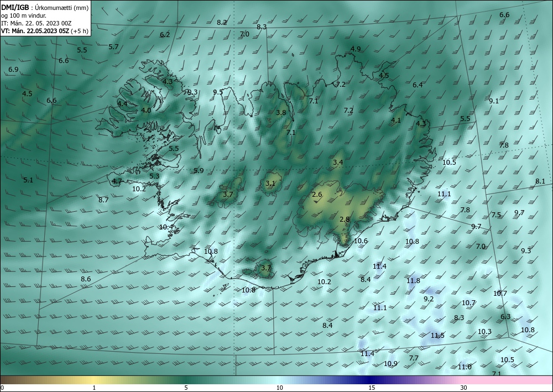Click the '15' tick on the color scale
Viewport: 553px width, 392px height.
(372, 388)
